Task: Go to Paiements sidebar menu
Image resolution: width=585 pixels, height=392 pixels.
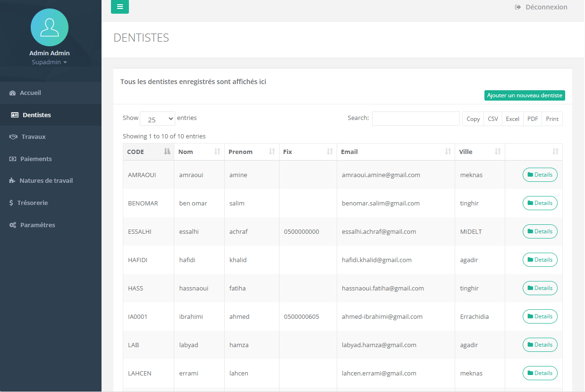Action: coord(36,159)
